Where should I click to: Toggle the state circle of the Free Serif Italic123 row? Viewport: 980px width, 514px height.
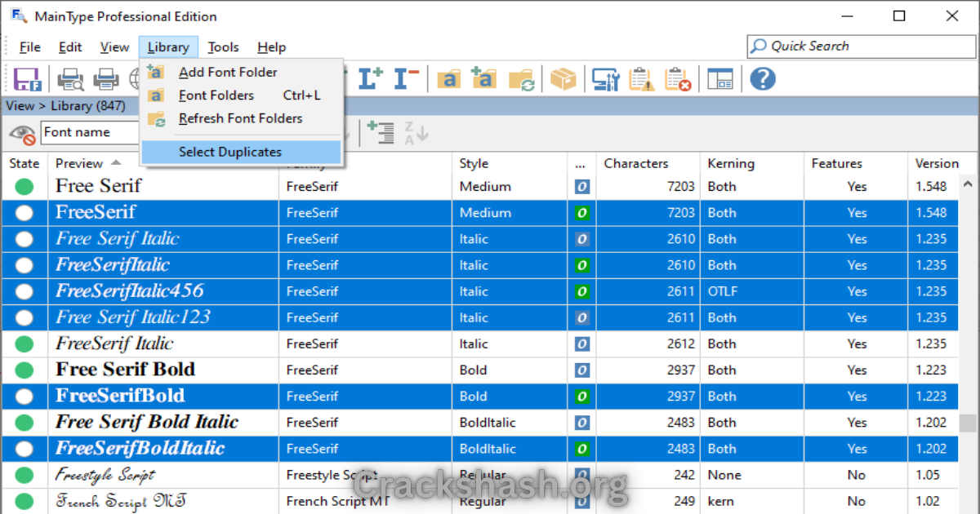click(x=24, y=317)
